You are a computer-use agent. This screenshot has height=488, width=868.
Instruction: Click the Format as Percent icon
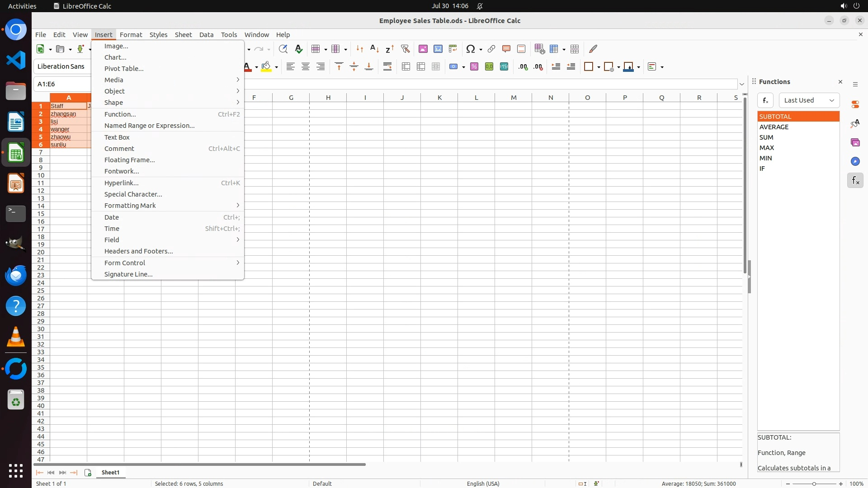coord(474,67)
